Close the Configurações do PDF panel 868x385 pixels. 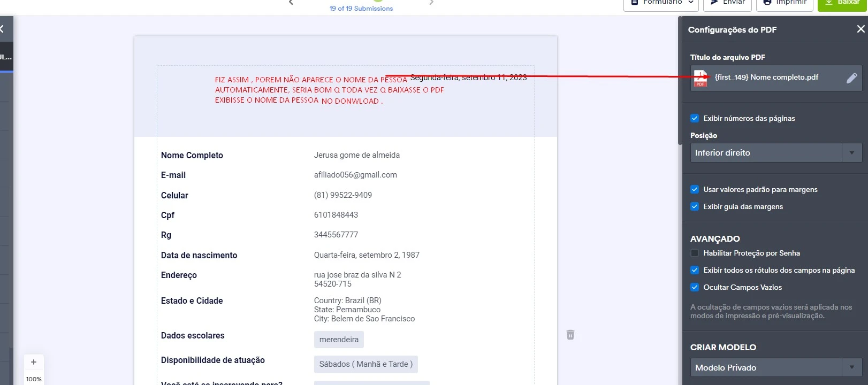tap(861, 29)
